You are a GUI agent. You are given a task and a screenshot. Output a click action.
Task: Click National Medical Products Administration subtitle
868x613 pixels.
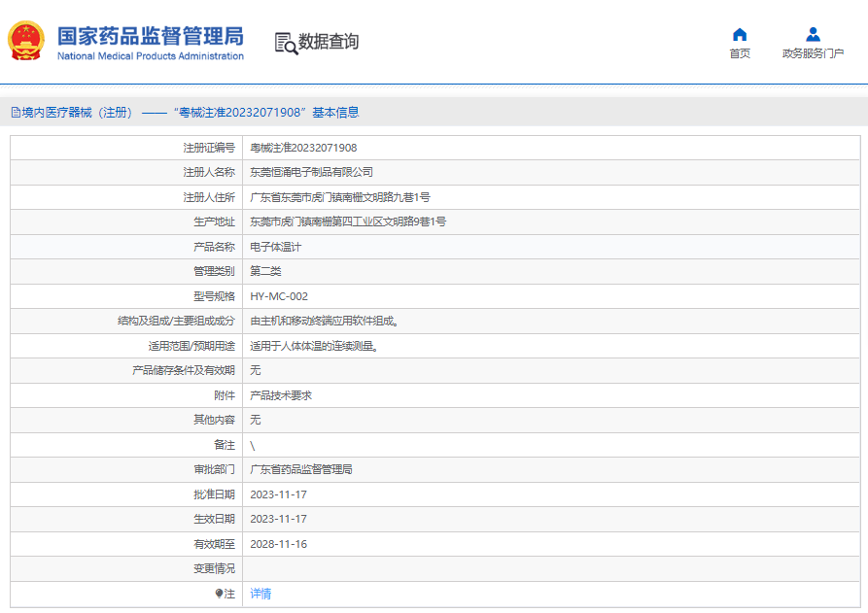tap(151, 56)
